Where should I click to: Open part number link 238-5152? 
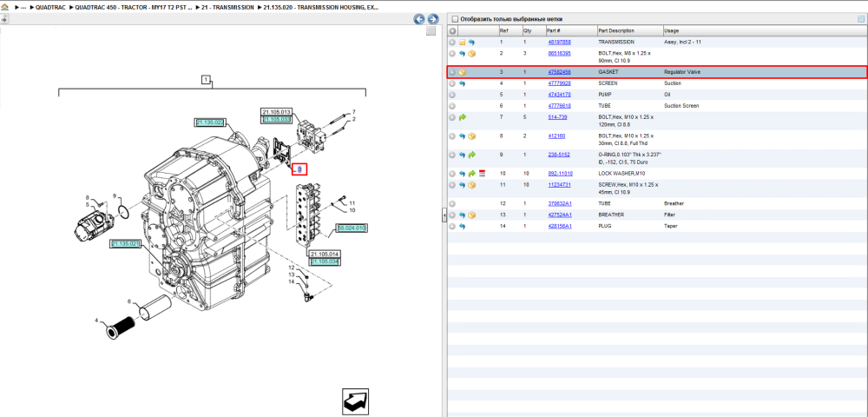pyautogui.click(x=559, y=155)
